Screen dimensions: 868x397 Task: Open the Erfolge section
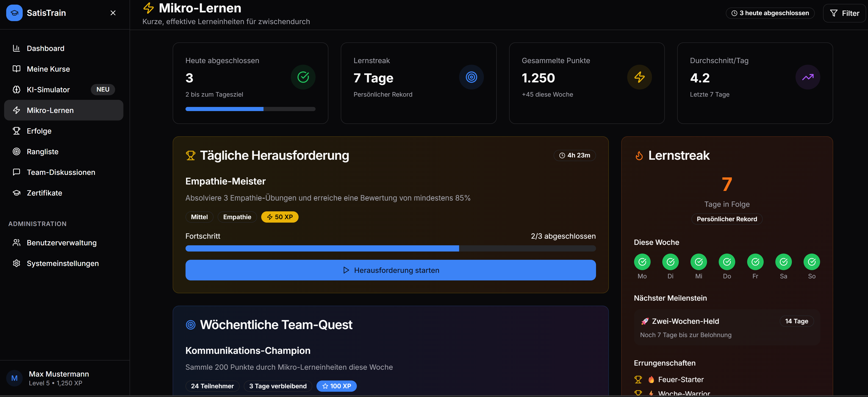pyautogui.click(x=64, y=131)
